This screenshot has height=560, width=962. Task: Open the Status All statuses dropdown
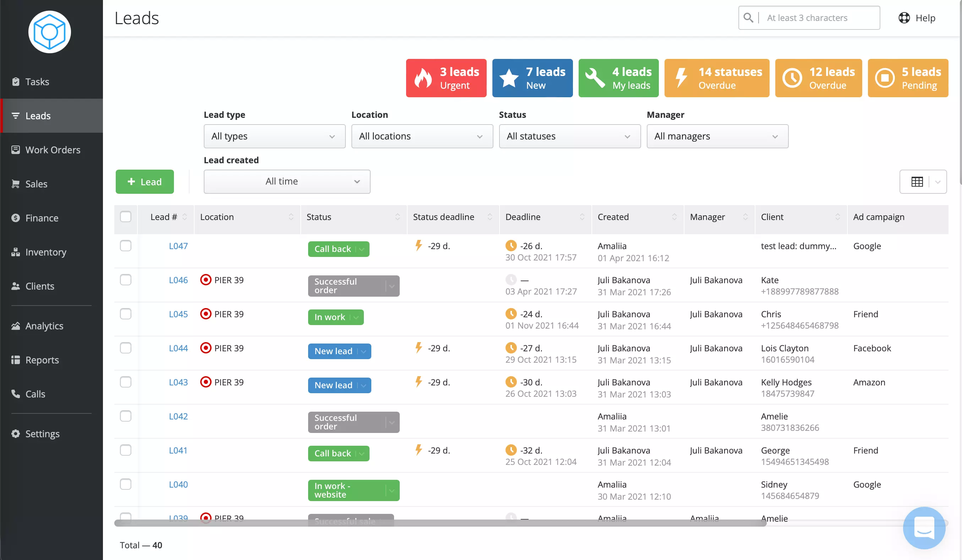pyautogui.click(x=569, y=136)
